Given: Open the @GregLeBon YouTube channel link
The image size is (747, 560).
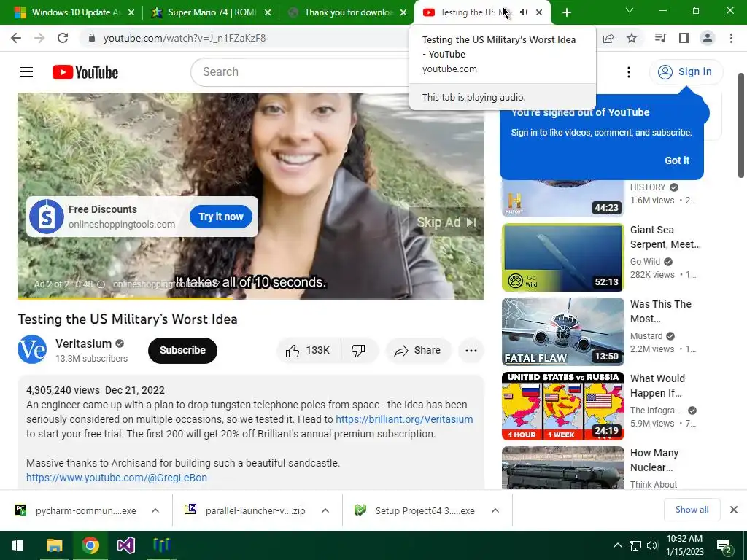Looking at the screenshot, I should pyautogui.click(x=117, y=478).
